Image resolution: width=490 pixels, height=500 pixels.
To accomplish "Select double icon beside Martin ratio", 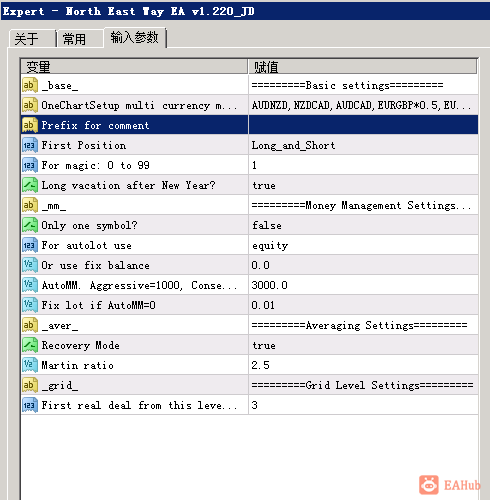I will pos(30,365).
